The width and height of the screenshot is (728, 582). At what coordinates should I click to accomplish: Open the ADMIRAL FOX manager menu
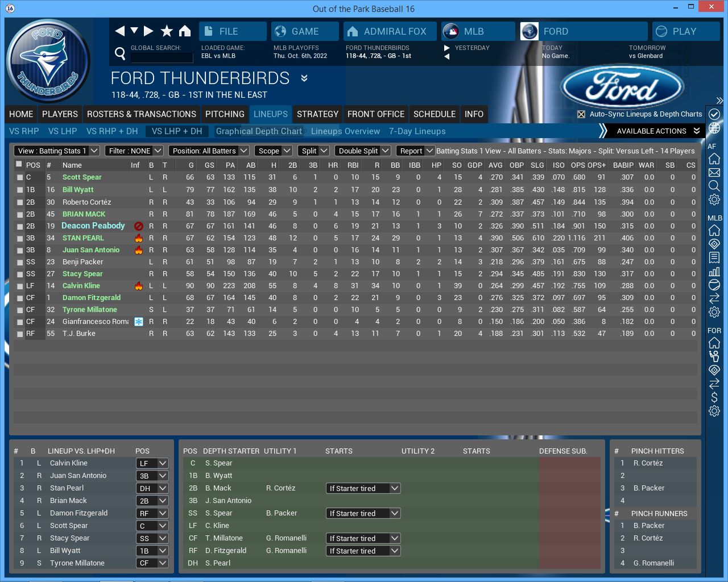coord(390,31)
